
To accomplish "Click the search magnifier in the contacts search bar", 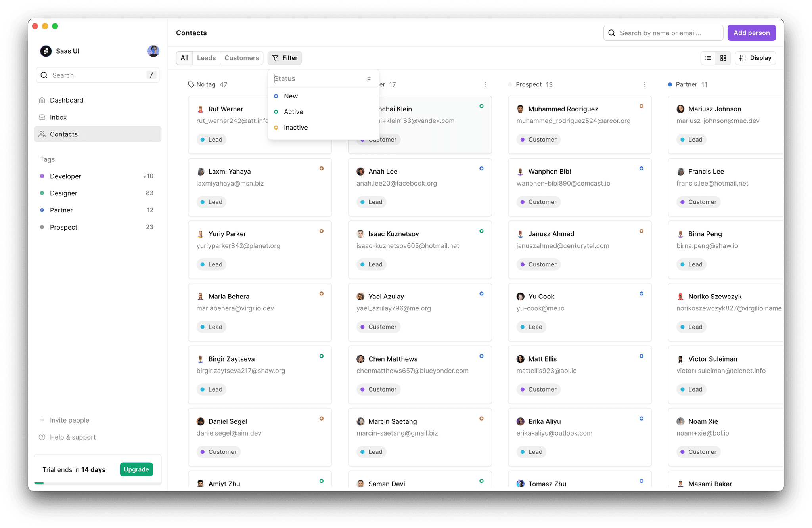I will point(611,33).
